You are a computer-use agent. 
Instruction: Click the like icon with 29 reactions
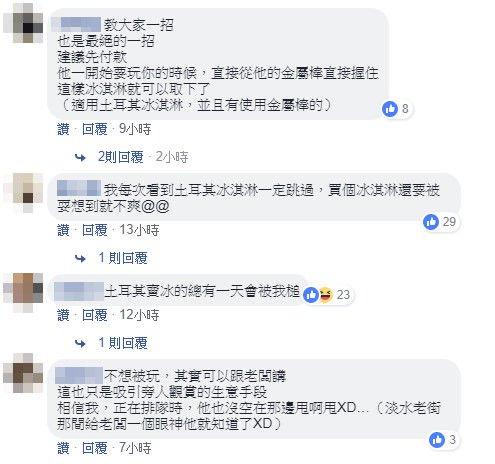431,222
